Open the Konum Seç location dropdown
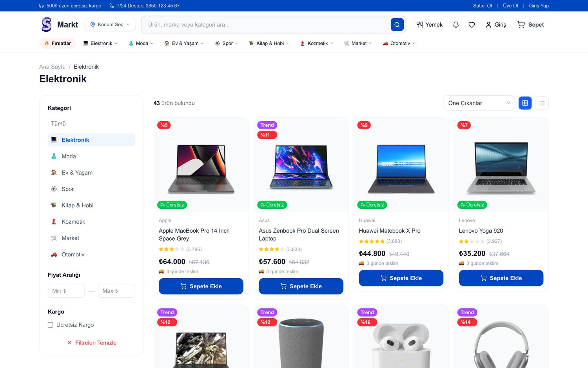The width and height of the screenshot is (588, 368). click(x=110, y=24)
